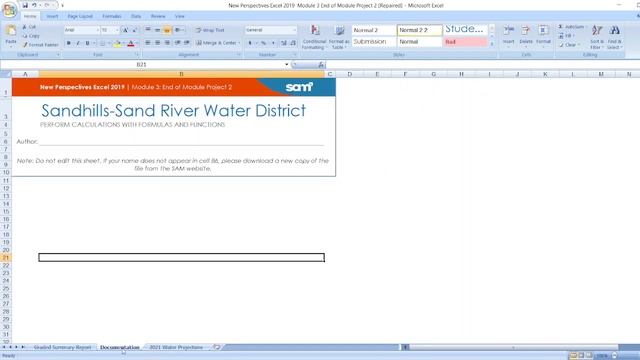Redo the last undone action
Screen dimensions: 640x360
[47, 5]
